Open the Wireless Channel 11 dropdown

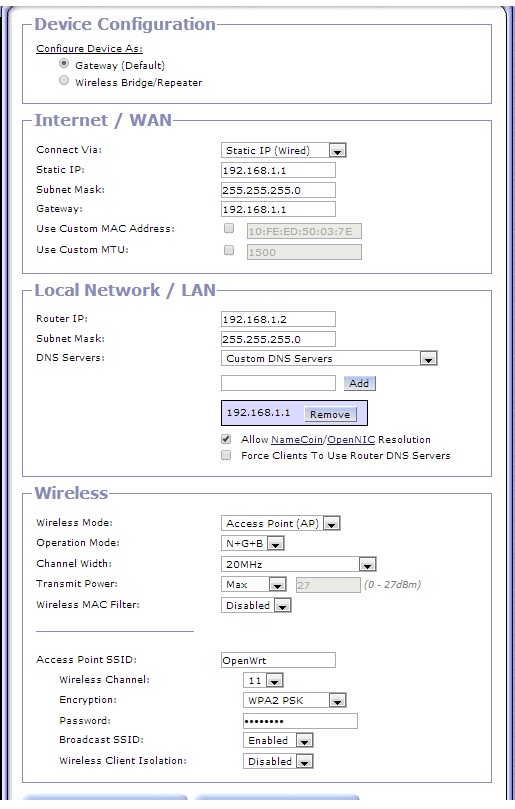click(264, 681)
